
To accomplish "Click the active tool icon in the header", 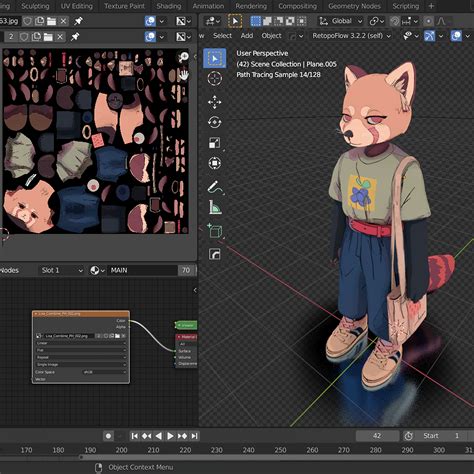I will pyautogui.click(x=235, y=21).
